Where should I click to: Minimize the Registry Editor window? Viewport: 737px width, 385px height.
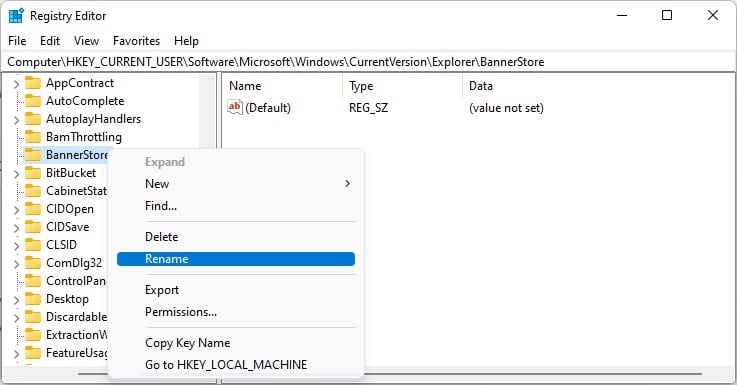[x=622, y=16]
